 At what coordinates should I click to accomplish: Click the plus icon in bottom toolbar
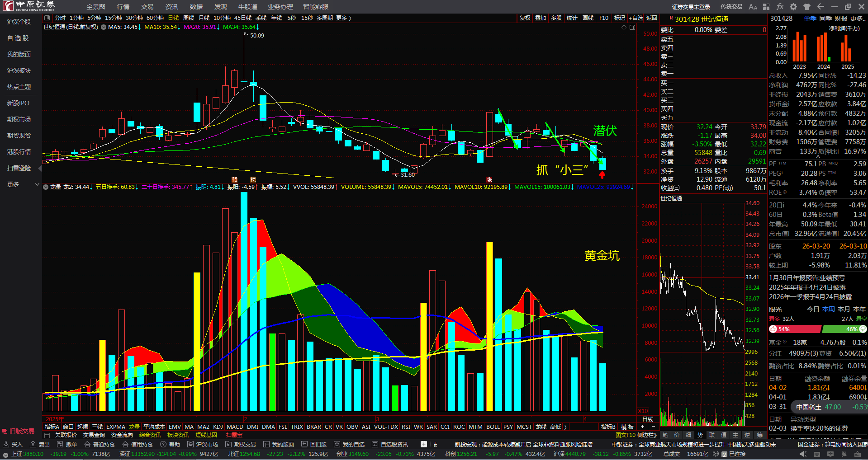pyautogui.click(x=424, y=444)
